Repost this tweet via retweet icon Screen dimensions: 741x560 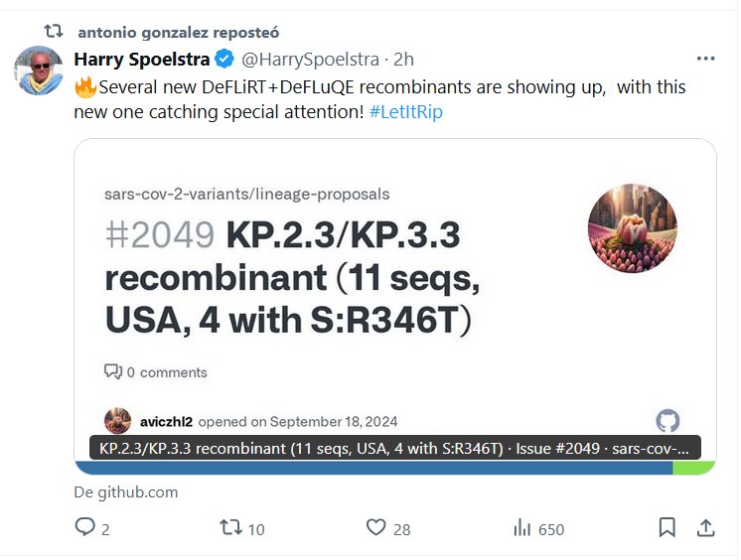coord(230,528)
